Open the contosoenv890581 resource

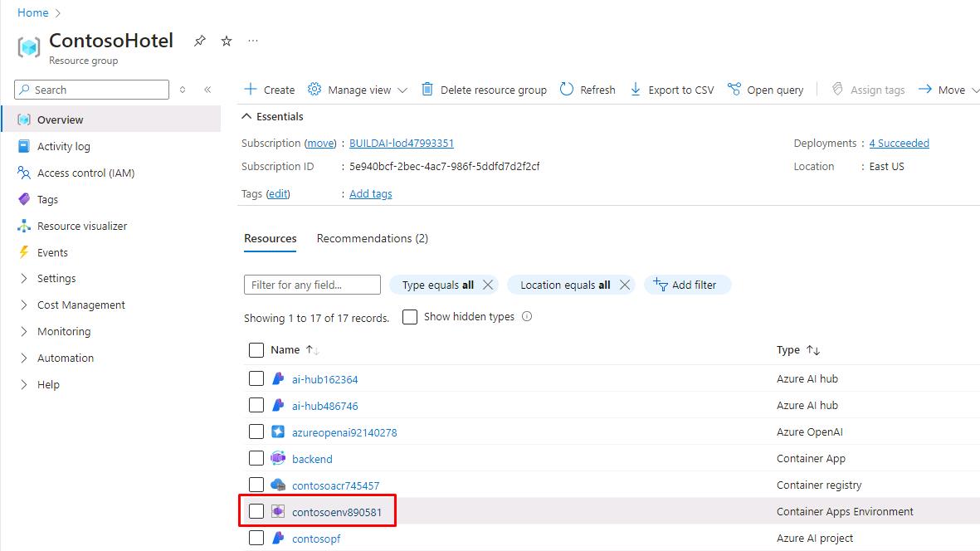[337, 512]
